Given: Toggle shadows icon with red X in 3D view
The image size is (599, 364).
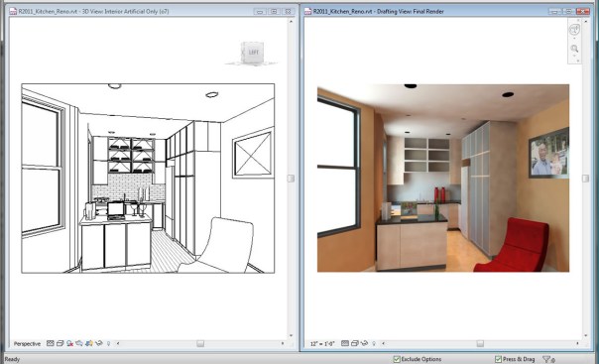Looking at the screenshot, I should (x=69, y=343).
